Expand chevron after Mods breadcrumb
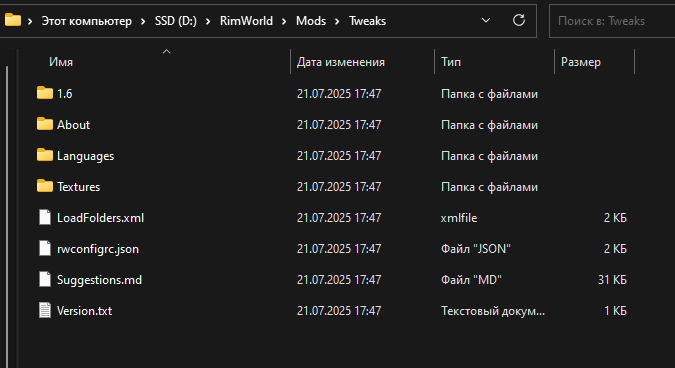Image resolution: width=675 pixels, height=368 pixels. coord(337,21)
